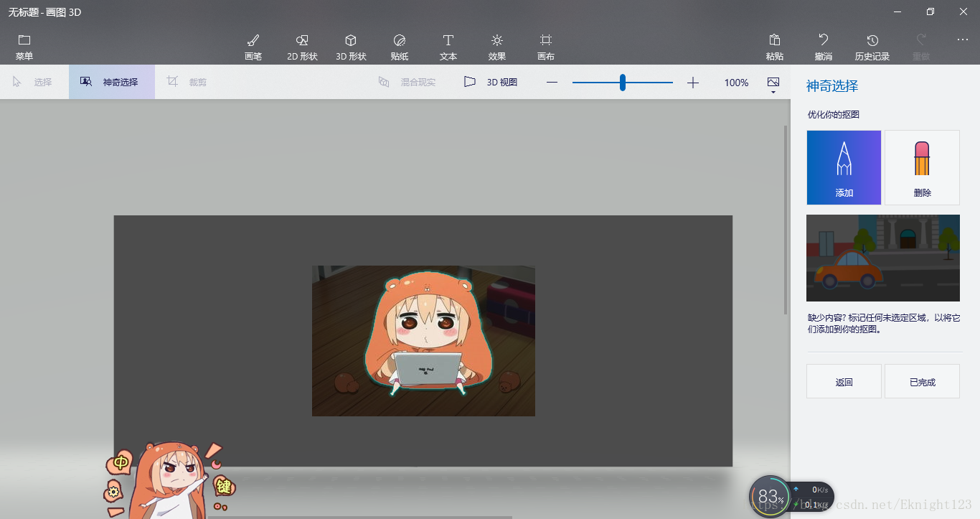Choose the 选择 select tool

click(x=33, y=82)
